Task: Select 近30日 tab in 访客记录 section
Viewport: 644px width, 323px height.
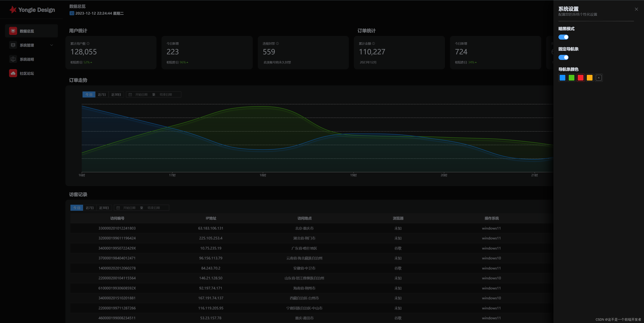Action: [x=104, y=208]
